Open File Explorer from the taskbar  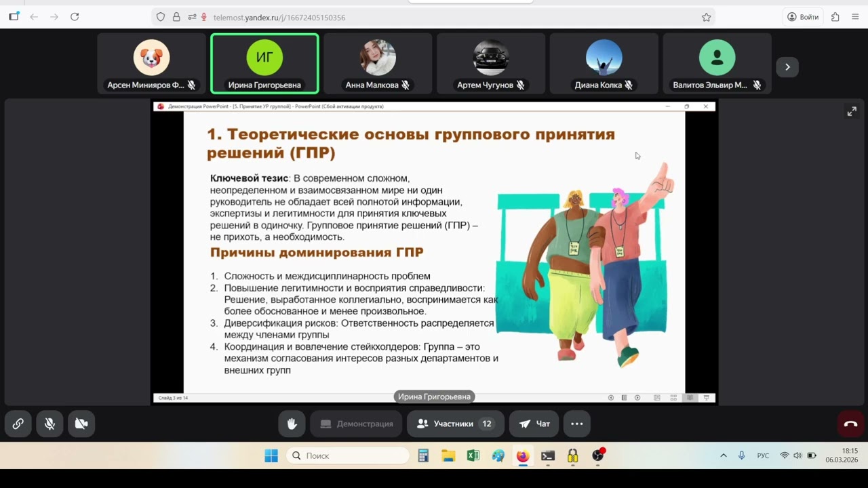tap(448, 455)
